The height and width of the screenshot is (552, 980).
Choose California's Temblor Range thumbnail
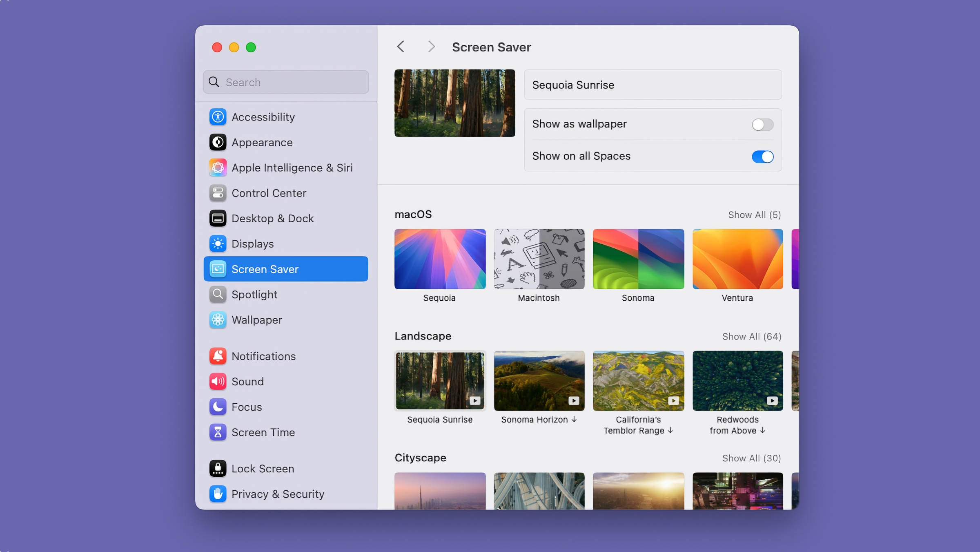pos(638,380)
